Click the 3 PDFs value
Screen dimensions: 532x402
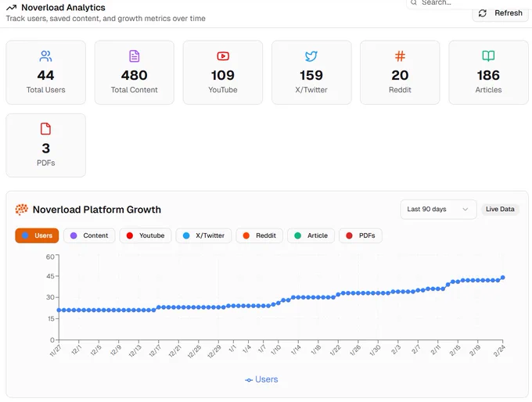point(46,149)
